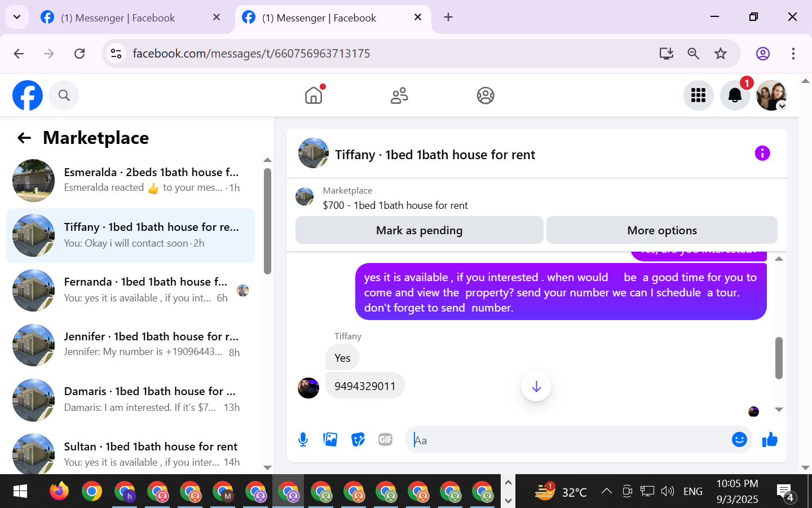Reload the current page
The height and width of the screenshot is (508, 812).
click(x=80, y=54)
